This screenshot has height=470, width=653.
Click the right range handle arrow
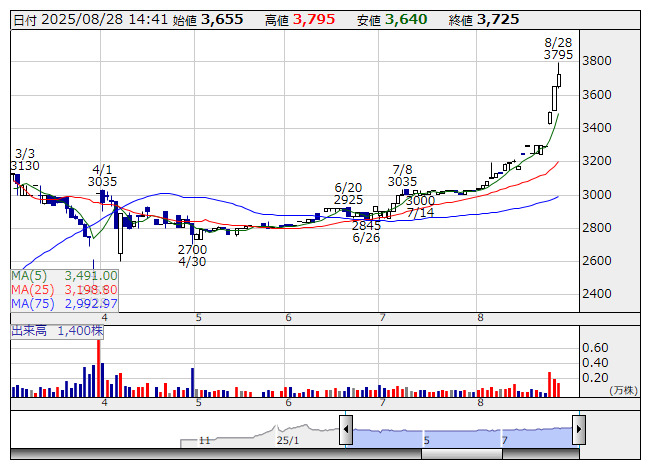578,431
